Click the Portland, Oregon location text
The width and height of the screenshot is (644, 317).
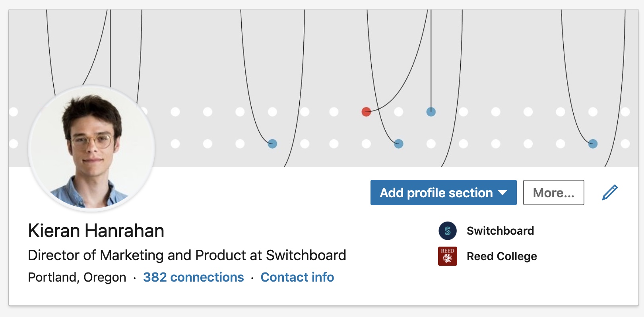pyautogui.click(x=77, y=277)
